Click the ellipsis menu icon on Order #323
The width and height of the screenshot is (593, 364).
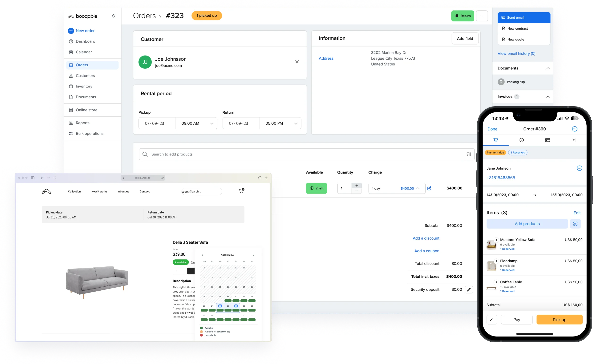tap(482, 16)
